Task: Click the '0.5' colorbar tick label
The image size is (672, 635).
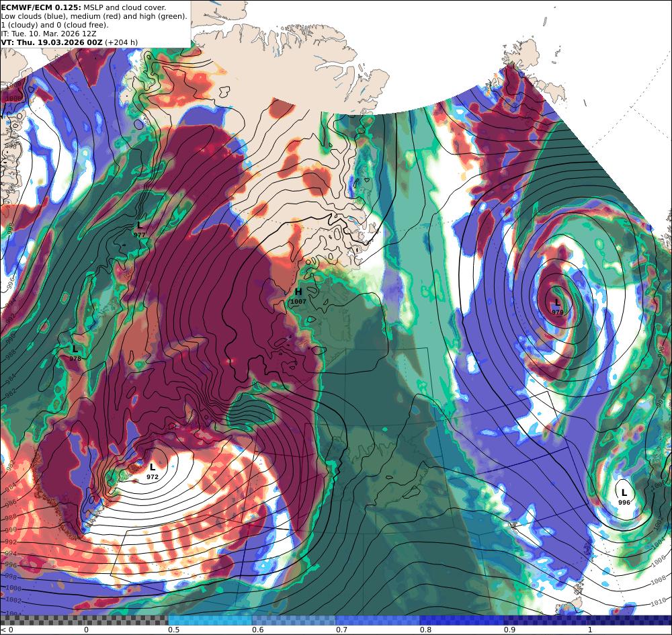Action: click(173, 630)
